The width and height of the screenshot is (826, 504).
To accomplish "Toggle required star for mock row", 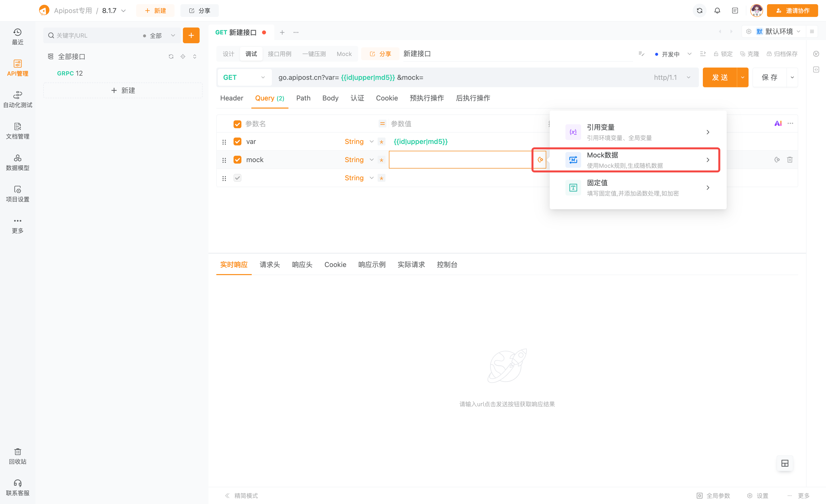I will [382, 160].
